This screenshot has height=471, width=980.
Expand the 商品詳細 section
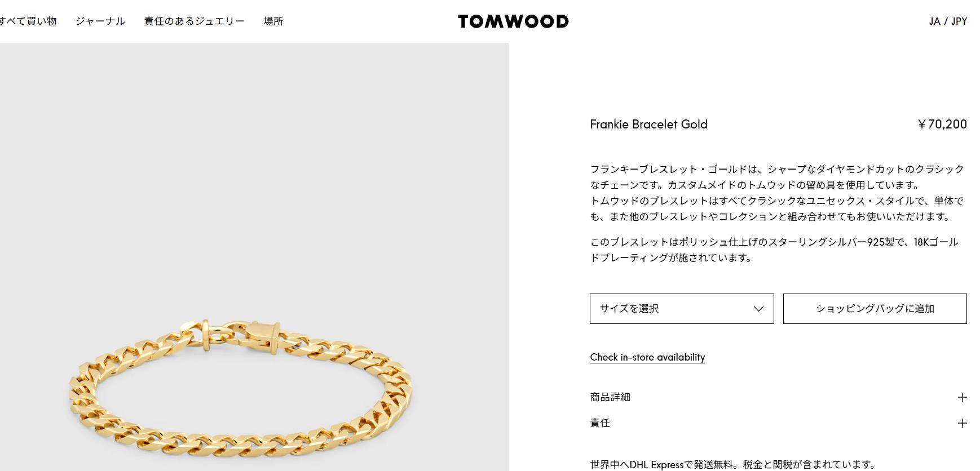(x=778, y=397)
